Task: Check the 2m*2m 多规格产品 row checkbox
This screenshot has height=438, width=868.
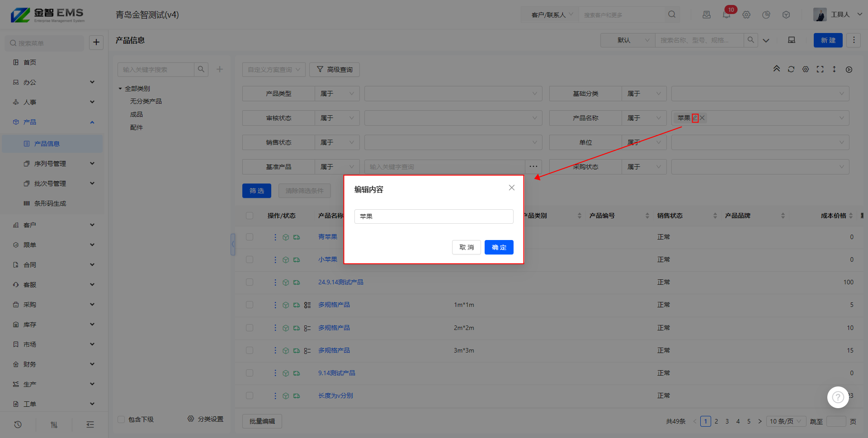Action: coord(250,328)
